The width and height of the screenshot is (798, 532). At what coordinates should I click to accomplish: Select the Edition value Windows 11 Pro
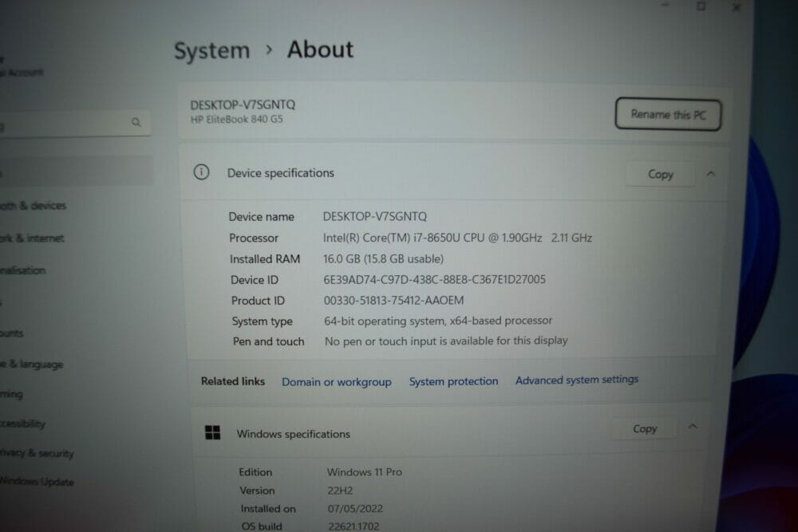point(365,472)
